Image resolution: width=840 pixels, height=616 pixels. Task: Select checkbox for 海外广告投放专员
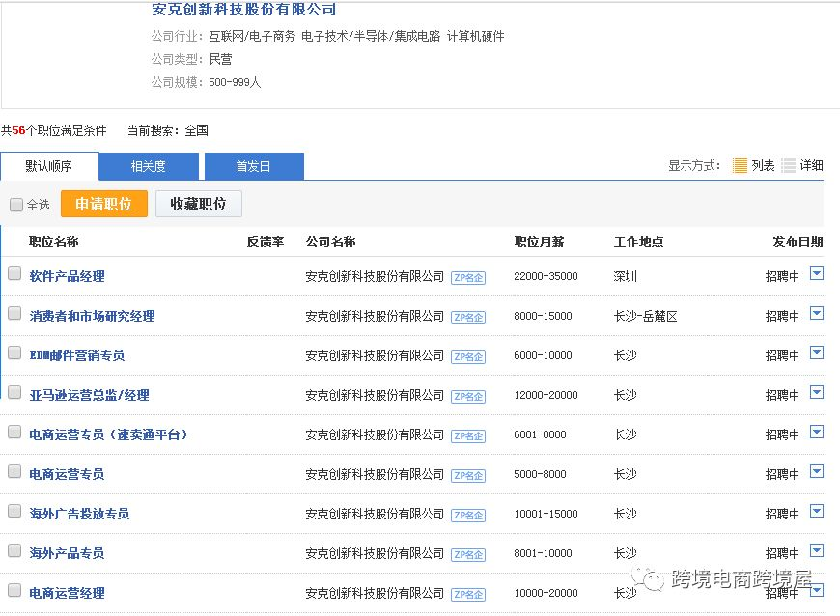[x=14, y=512]
